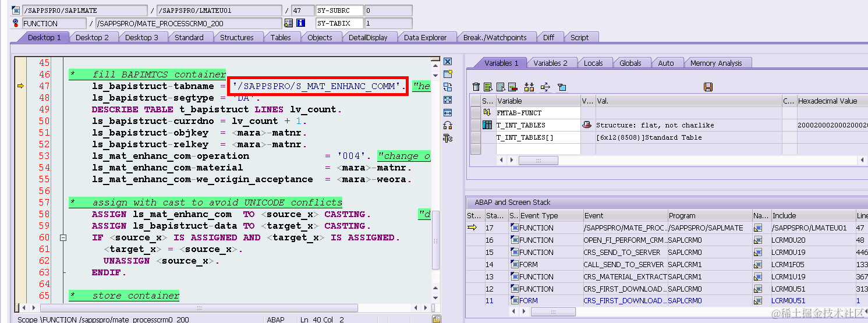
Task: Open the Script tab
Action: [579, 37]
